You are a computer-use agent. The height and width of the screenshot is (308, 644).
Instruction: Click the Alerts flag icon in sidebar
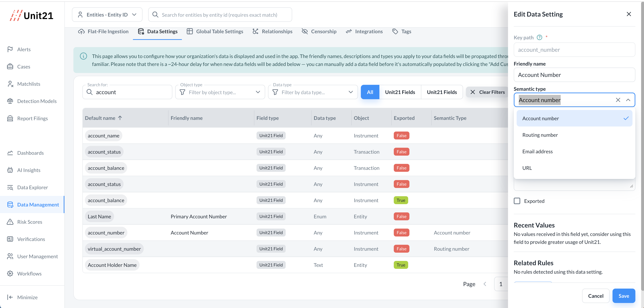(10, 49)
